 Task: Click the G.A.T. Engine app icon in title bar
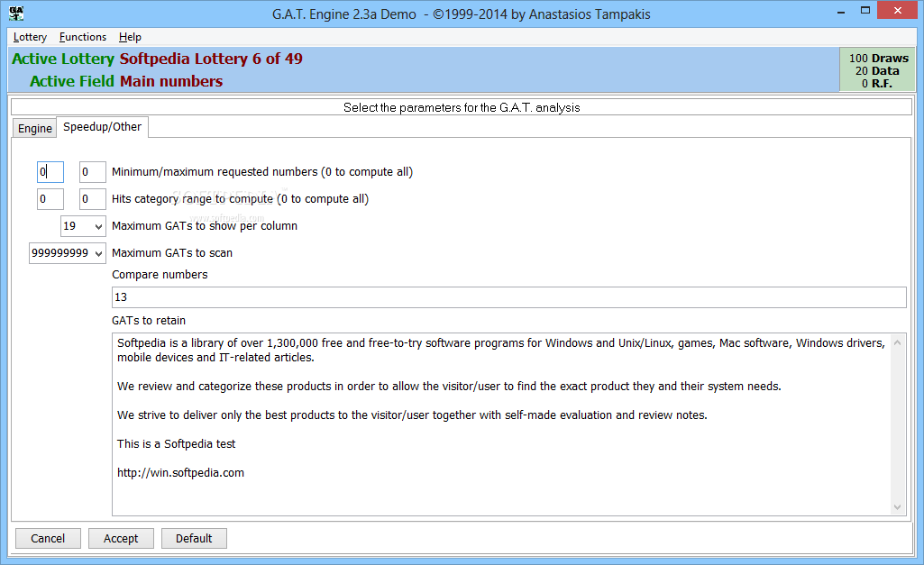point(16,13)
